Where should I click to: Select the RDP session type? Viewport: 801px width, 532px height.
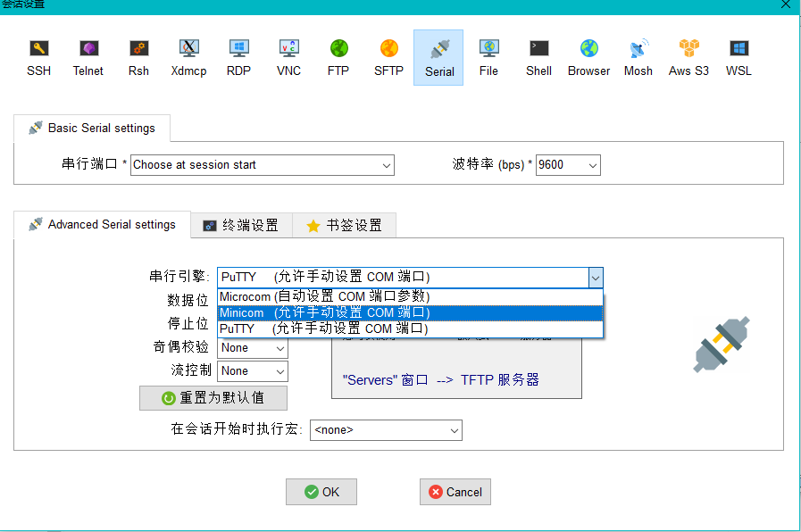pos(238,57)
